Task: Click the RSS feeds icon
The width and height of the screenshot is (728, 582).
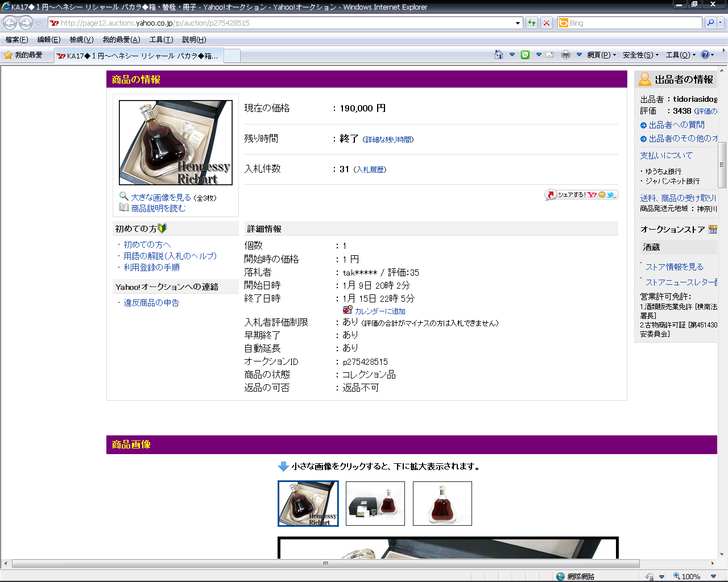Action: click(525, 55)
